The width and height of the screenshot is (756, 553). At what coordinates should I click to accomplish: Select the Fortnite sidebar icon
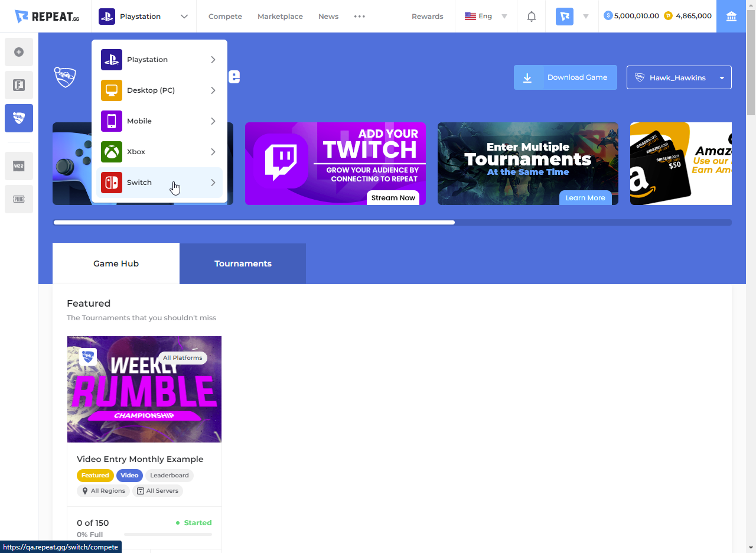click(x=19, y=85)
